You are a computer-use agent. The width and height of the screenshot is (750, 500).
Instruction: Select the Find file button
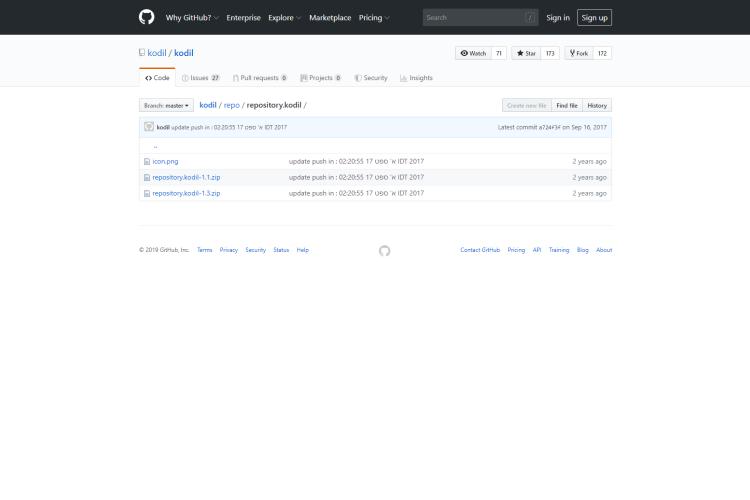(x=567, y=105)
